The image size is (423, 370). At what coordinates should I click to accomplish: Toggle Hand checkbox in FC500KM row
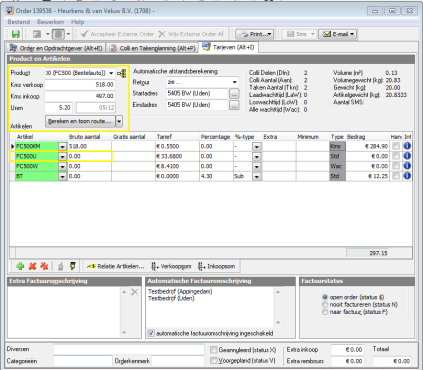396,146
